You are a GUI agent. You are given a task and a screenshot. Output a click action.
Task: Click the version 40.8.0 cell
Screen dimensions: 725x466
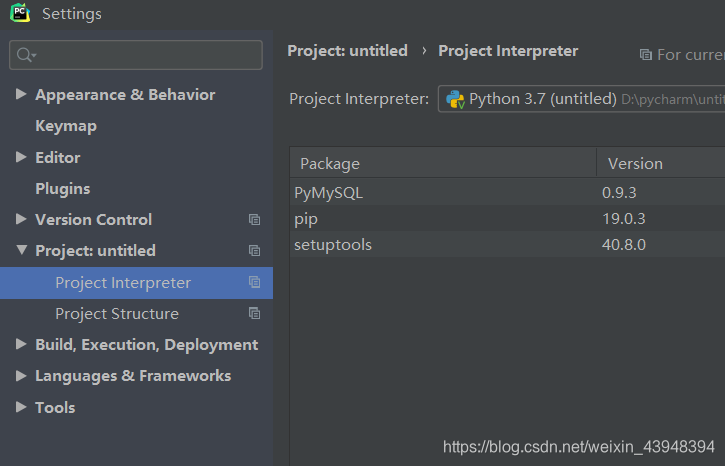pyautogui.click(x=624, y=245)
